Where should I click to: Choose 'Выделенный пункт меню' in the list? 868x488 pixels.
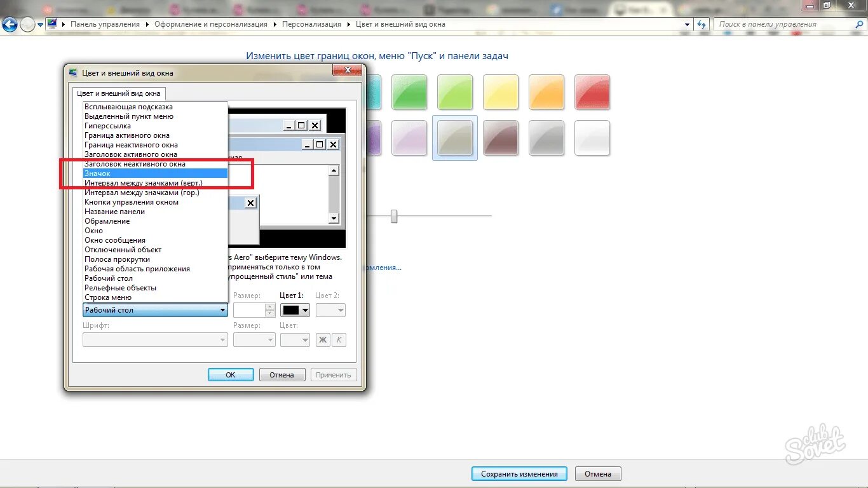click(x=155, y=116)
